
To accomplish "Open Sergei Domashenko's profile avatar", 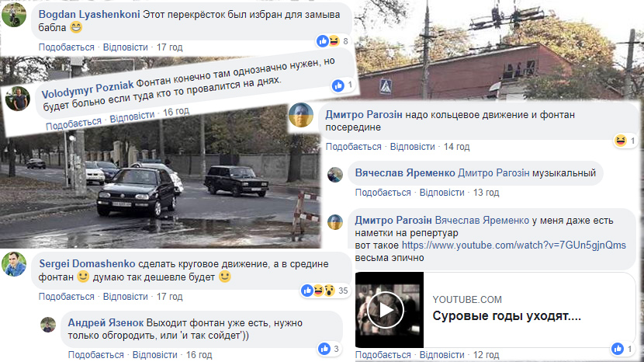I will (x=14, y=264).
